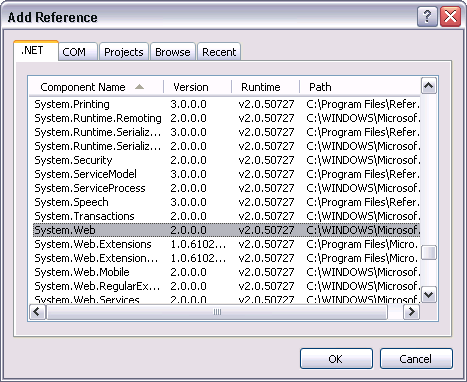
Task: Click the horizontal scrollbar right arrow
Action: [412, 312]
